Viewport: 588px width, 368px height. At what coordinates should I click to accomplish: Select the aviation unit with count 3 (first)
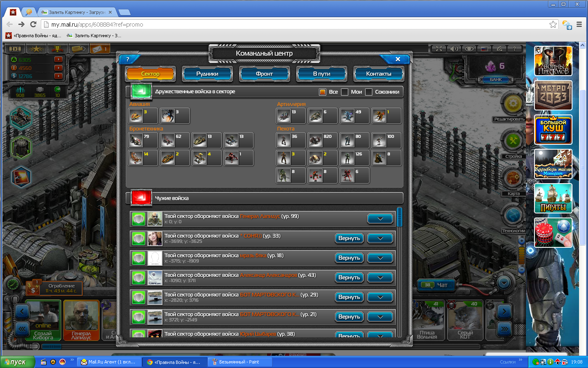(143, 116)
